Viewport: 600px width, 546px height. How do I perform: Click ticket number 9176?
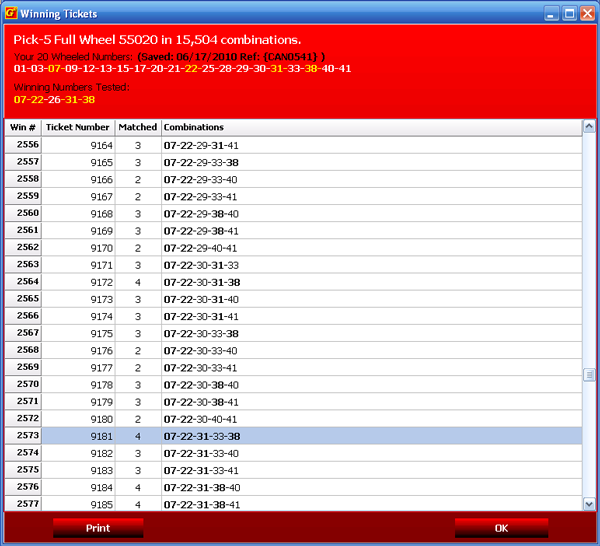pos(101,351)
